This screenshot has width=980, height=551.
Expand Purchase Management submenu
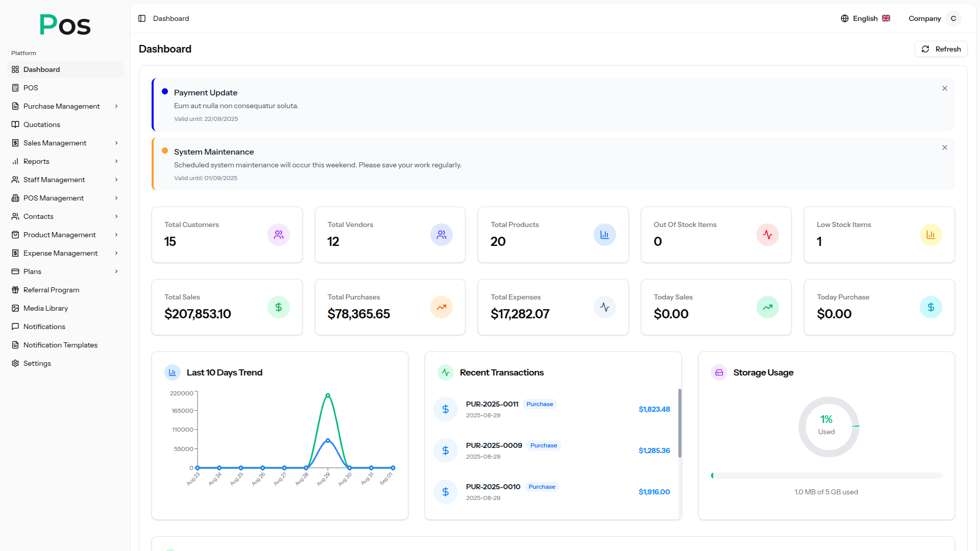coord(116,106)
